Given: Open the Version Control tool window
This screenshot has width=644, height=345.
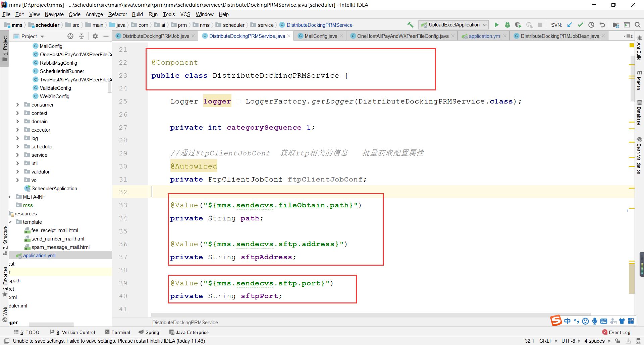Looking at the screenshot, I should (72, 332).
